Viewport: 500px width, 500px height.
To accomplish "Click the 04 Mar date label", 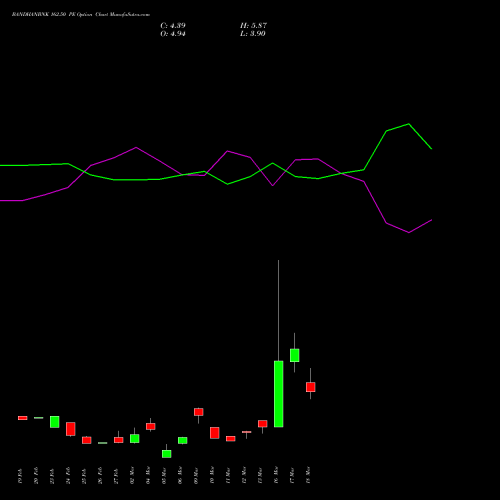I will click(x=148, y=475).
